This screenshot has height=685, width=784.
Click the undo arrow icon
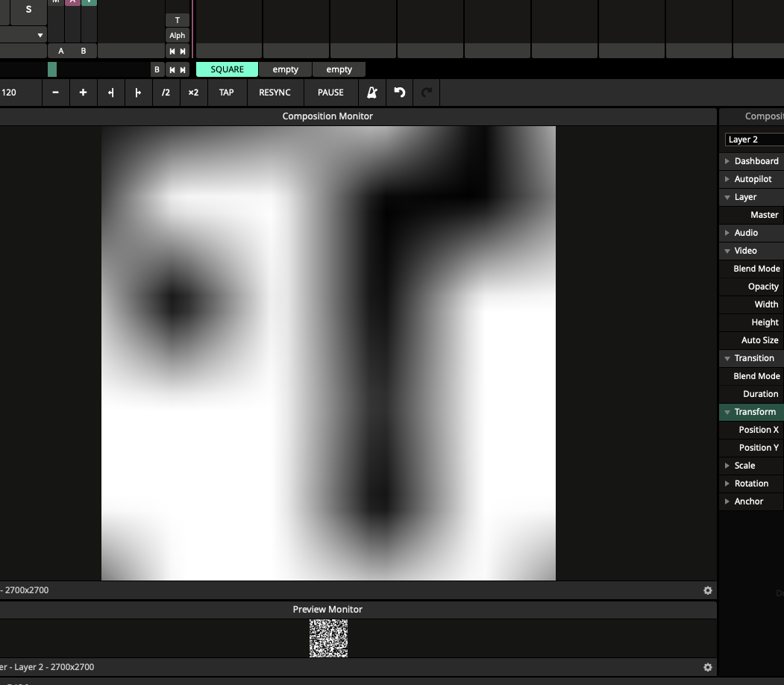(x=400, y=93)
